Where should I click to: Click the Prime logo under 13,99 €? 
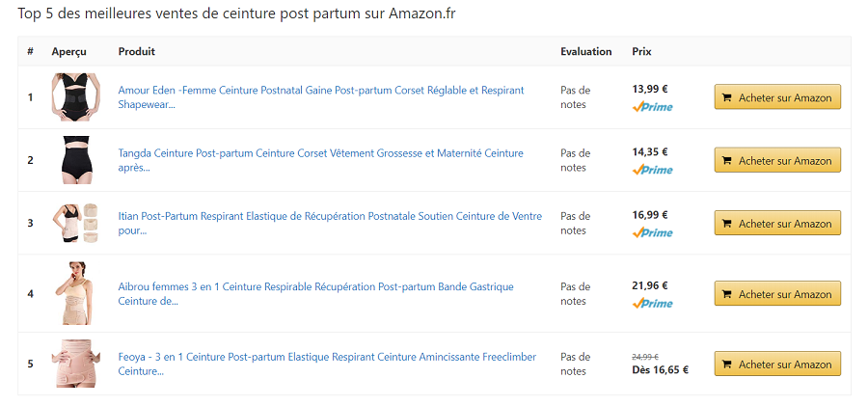coord(652,107)
